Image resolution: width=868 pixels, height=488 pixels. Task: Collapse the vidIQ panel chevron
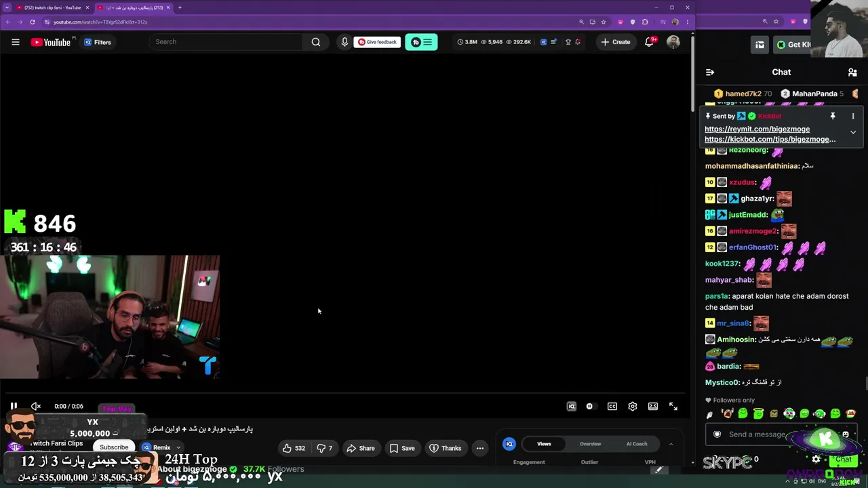tap(671, 444)
